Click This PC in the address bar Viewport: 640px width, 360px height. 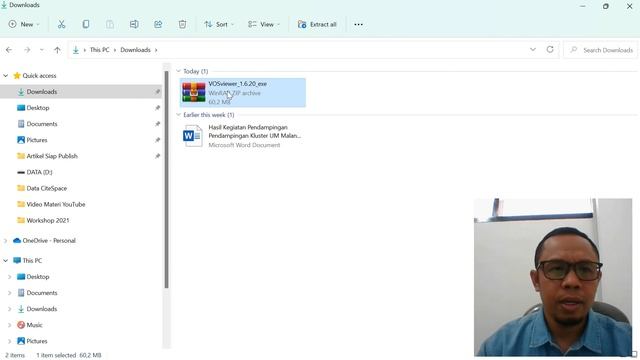tap(100, 50)
